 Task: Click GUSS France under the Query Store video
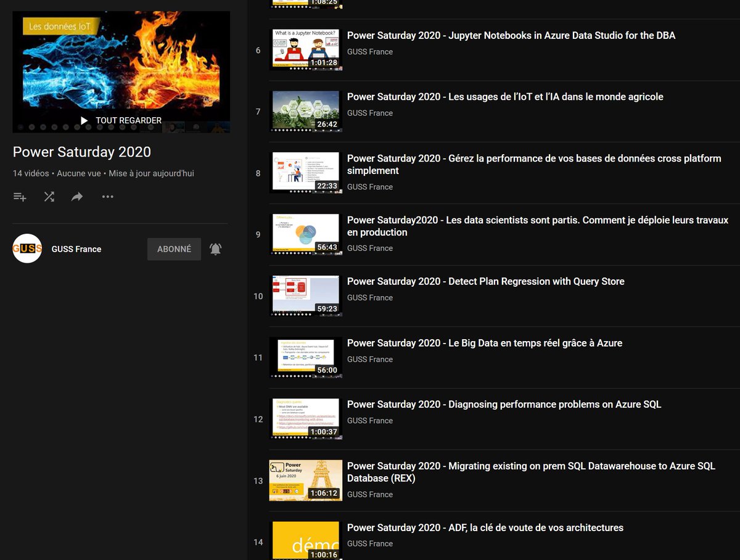click(x=370, y=297)
